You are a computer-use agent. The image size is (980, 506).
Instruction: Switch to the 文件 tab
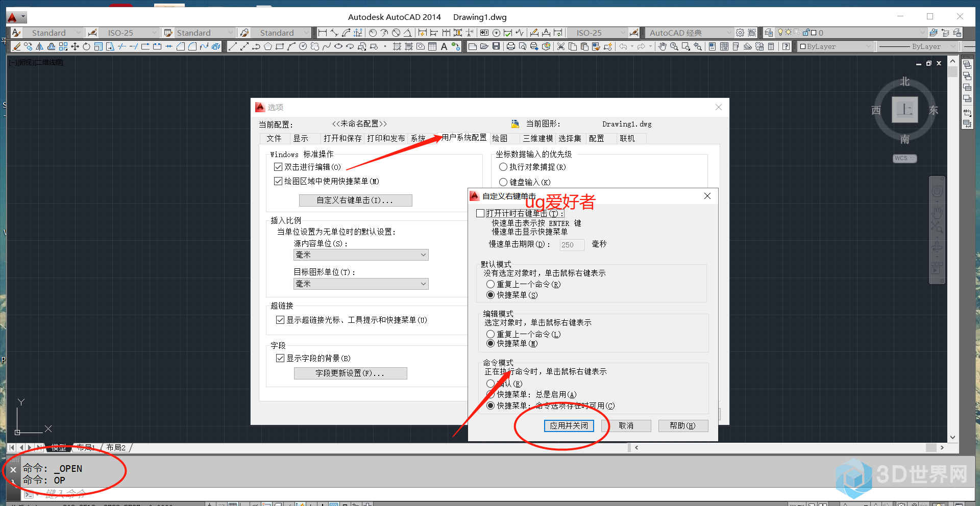[x=274, y=139]
